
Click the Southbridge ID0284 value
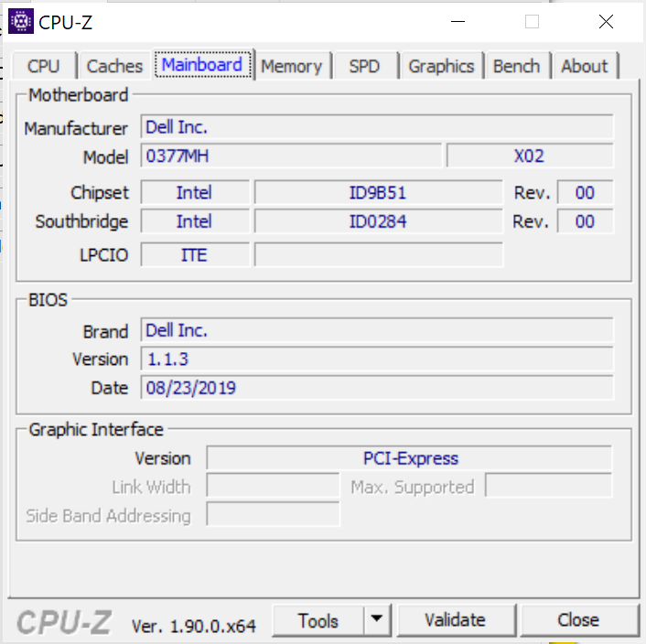(x=378, y=221)
